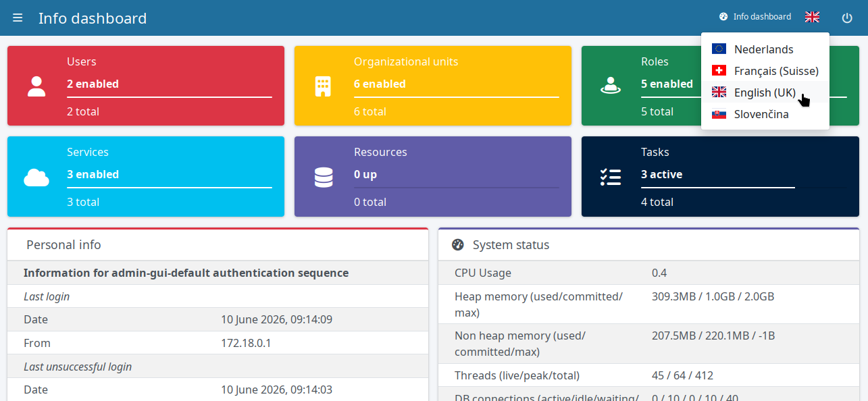
Task: Click the unsuccessful login date 09:14:03
Action: 276,390
